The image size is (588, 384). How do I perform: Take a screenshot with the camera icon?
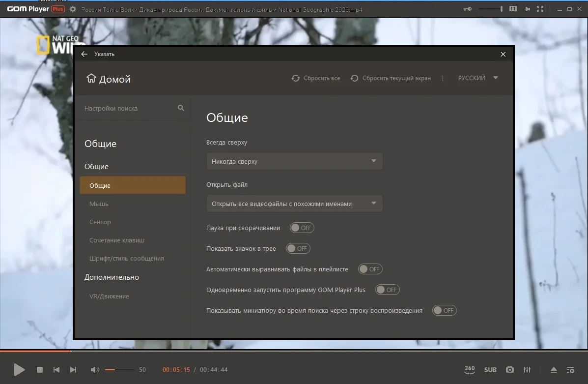coord(509,370)
